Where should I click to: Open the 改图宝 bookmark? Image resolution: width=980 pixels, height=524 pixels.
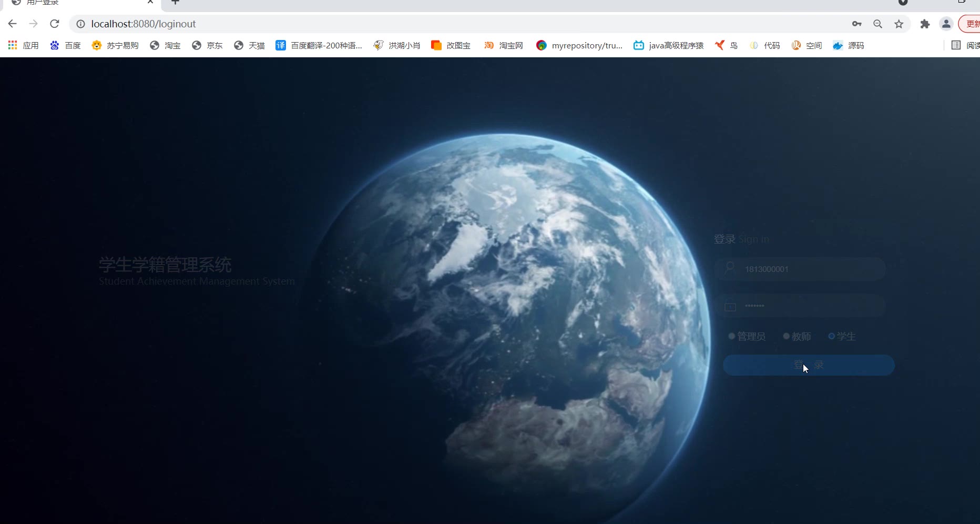pos(451,45)
